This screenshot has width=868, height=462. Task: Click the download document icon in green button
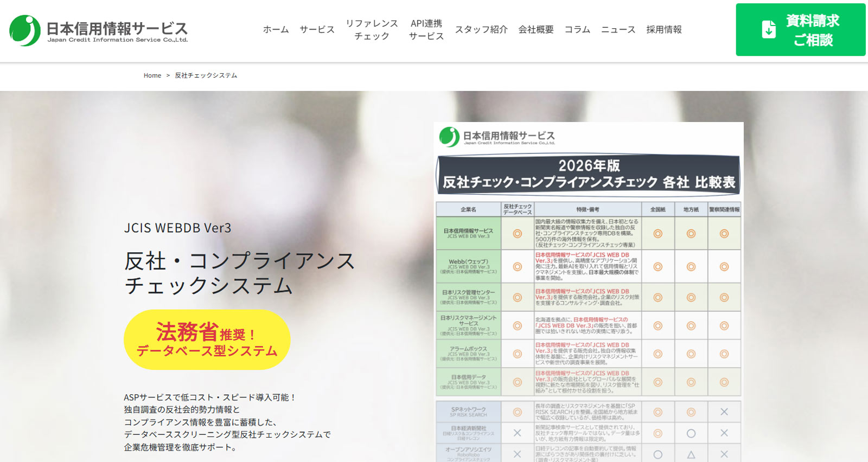(769, 29)
